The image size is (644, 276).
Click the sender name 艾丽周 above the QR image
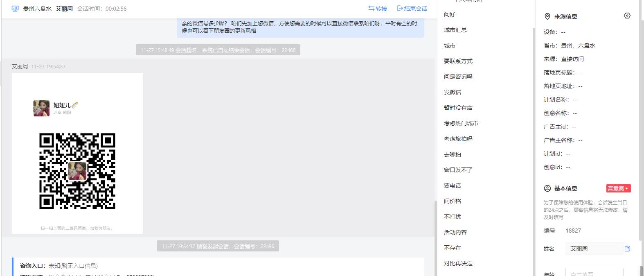(20, 66)
